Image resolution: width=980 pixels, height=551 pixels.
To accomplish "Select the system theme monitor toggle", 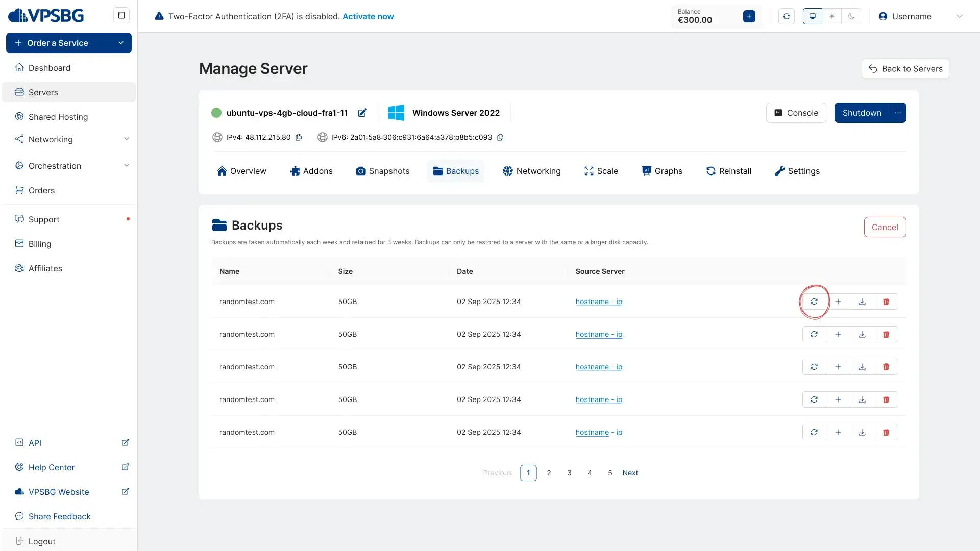I will (813, 16).
